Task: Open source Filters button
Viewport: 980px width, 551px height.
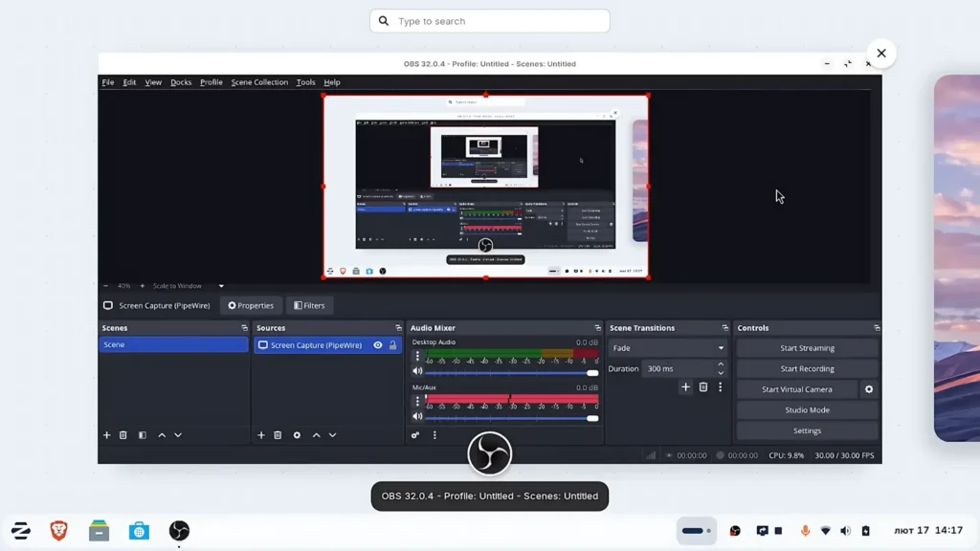Action: tap(309, 305)
